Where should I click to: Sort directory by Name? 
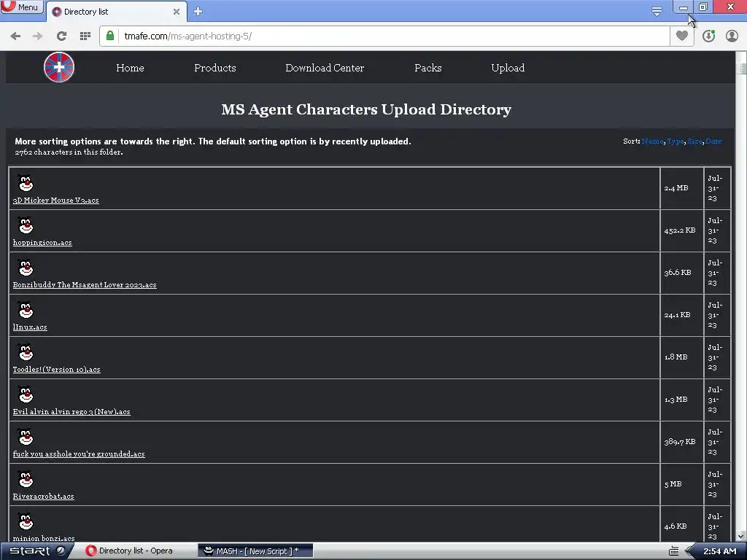click(x=652, y=141)
